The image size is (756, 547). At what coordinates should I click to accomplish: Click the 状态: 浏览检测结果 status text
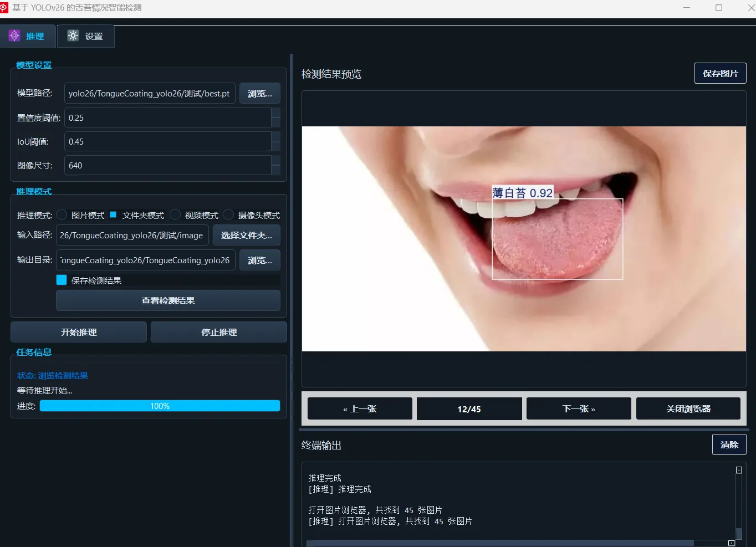53,376
